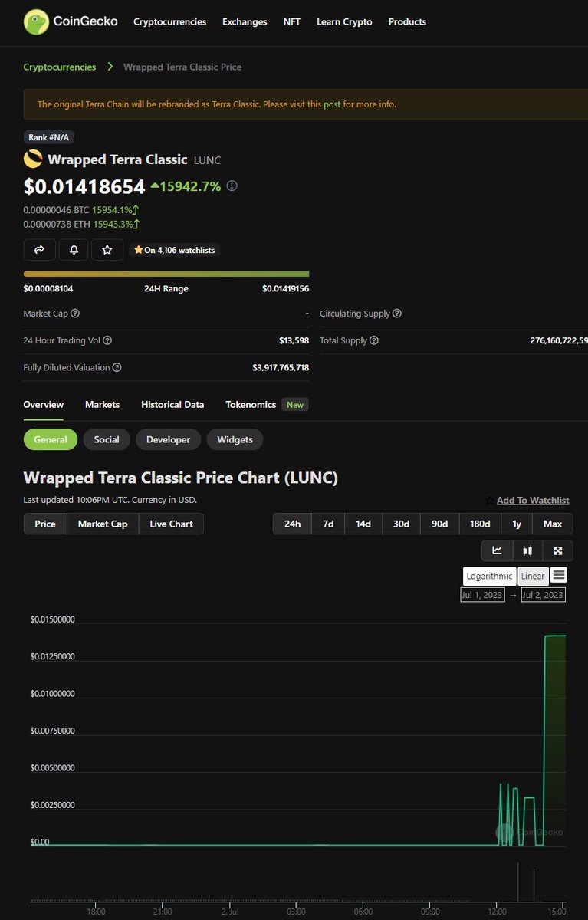588x920 pixels.
Task: Select the 7d time range
Action: (x=328, y=524)
